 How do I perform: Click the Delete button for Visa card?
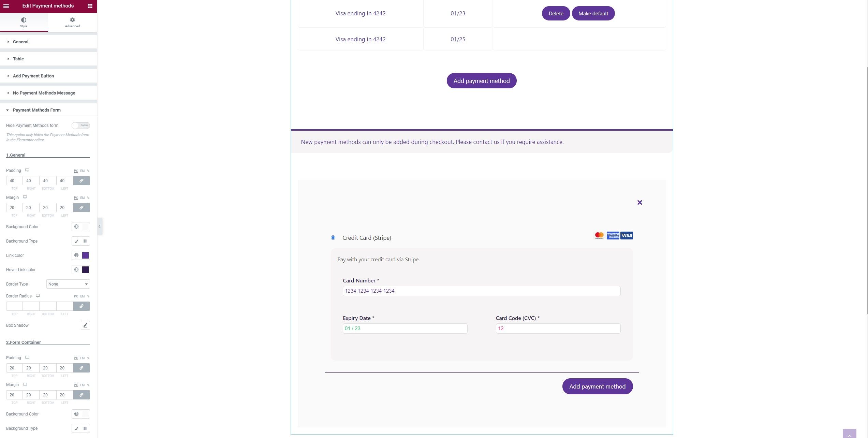pos(556,13)
